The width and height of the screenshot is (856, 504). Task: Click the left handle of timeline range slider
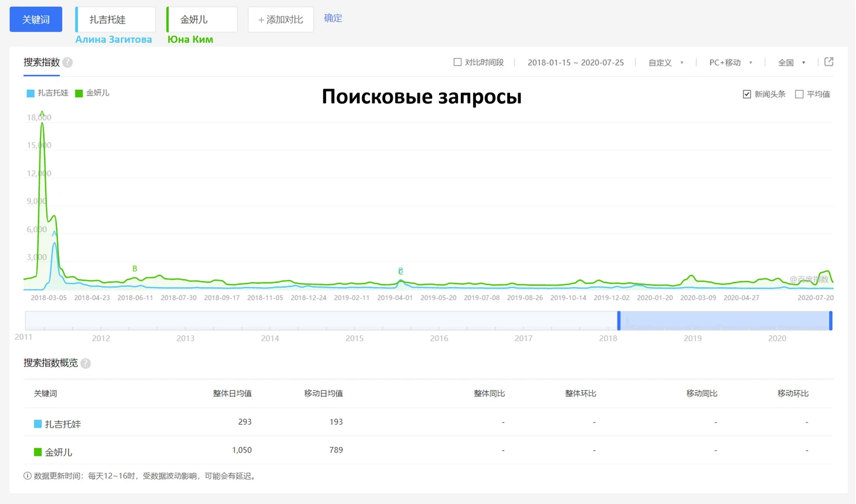(619, 321)
